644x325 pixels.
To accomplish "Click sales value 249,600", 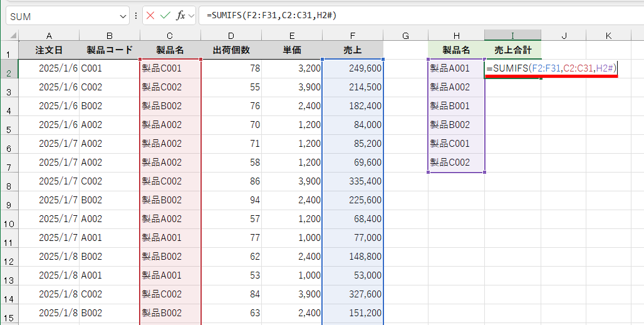I will [353, 69].
